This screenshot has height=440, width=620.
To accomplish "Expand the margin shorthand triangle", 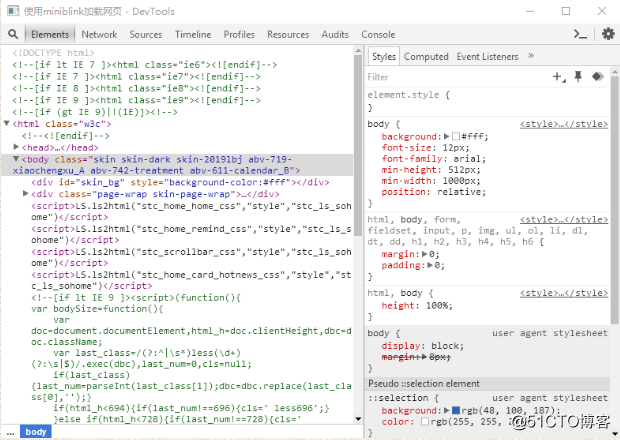I will 425,254.
